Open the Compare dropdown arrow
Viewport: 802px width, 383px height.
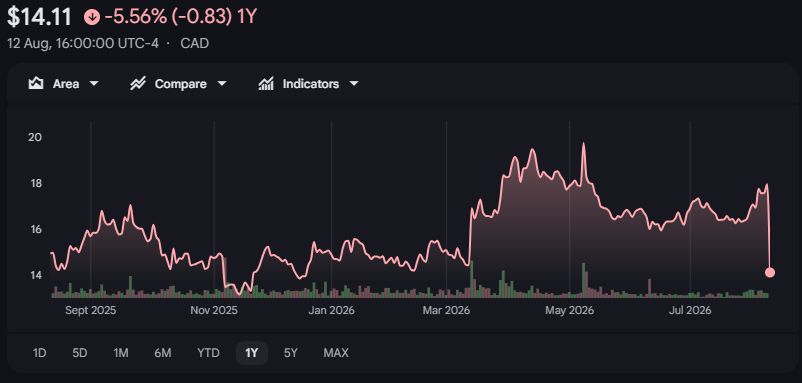click(x=221, y=84)
